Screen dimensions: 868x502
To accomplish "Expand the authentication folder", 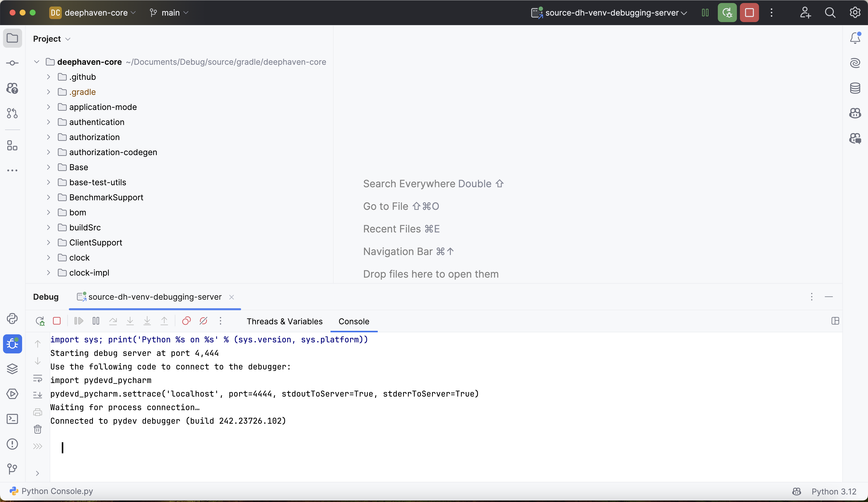I will (48, 122).
